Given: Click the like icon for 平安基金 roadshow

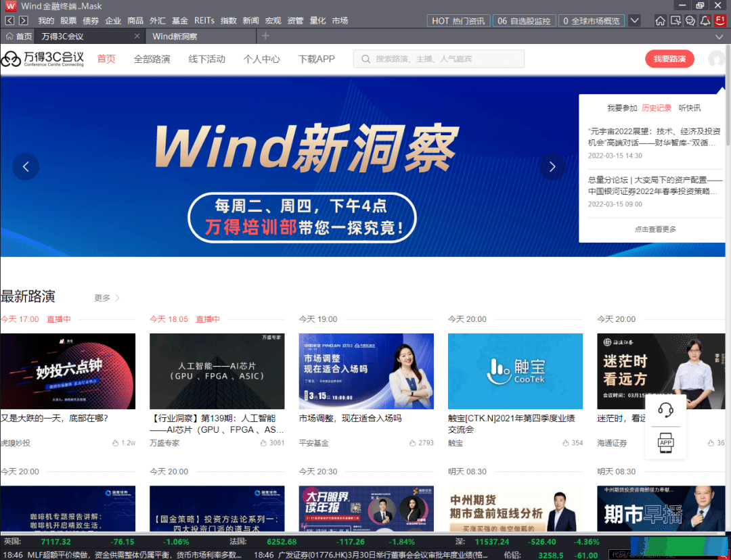Looking at the screenshot, I should tap(413, 443).
